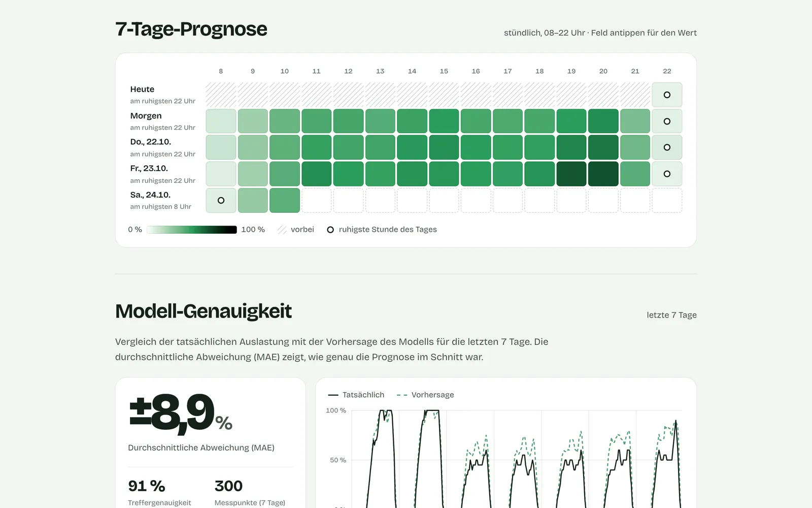This screenshot has height=508, width=812.
Task: Click the '50 %' chart axis label
Action: (338, 460)
